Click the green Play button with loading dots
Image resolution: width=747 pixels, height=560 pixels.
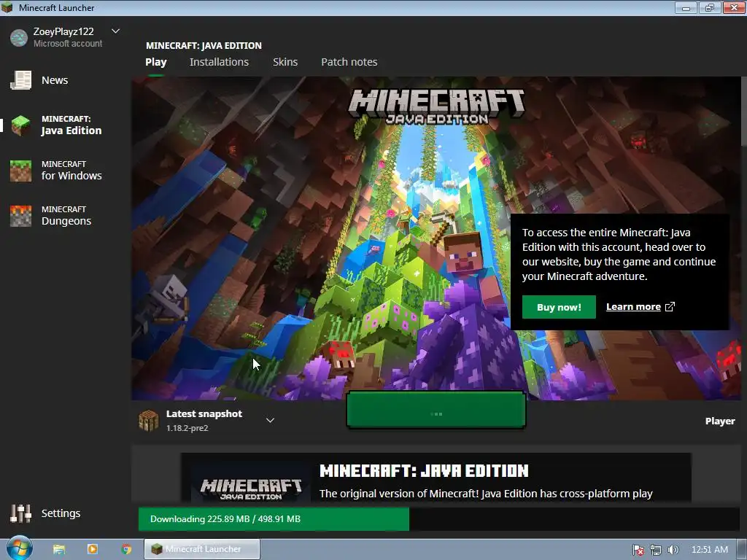click(x=436, y=410)
